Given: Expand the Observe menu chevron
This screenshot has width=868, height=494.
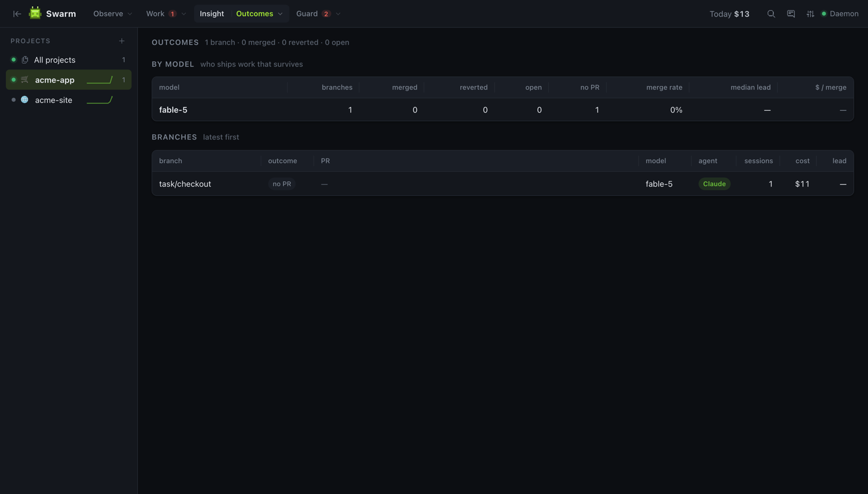Looking at the screenshot, I should [130, 14].
